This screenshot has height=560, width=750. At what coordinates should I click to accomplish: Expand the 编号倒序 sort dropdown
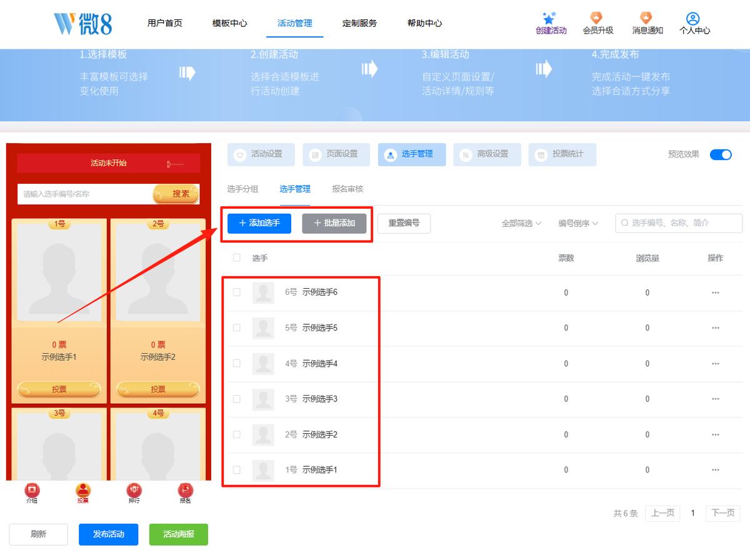click(x=578, y=223)
